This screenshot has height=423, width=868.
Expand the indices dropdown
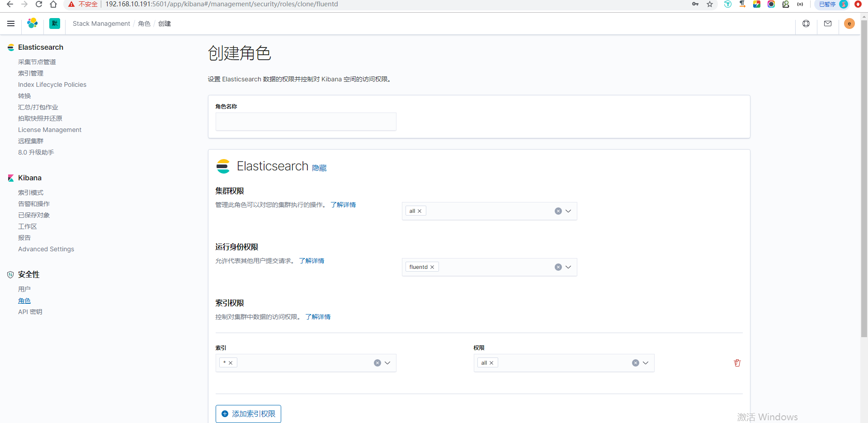[x=388, y=363]
